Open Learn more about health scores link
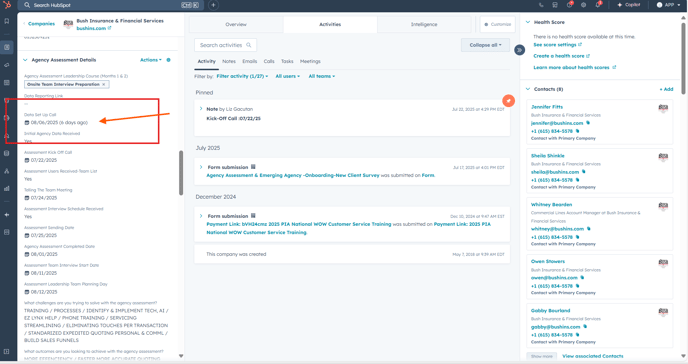The width and height of the screenshot is (688, 364). click(x=574, y=68)
